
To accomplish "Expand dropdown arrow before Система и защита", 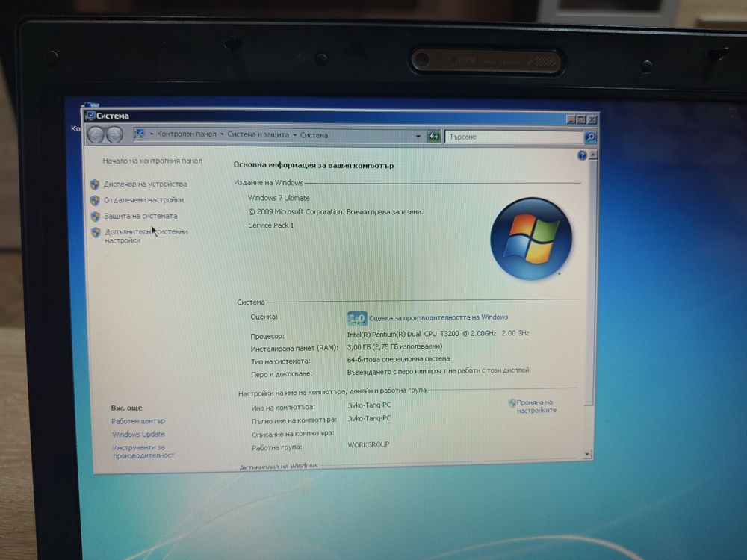I will coord(222,134).
